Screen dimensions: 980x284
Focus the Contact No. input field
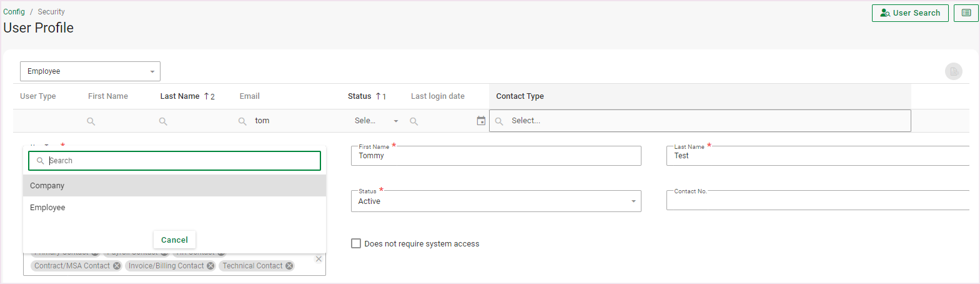[817, 201]
